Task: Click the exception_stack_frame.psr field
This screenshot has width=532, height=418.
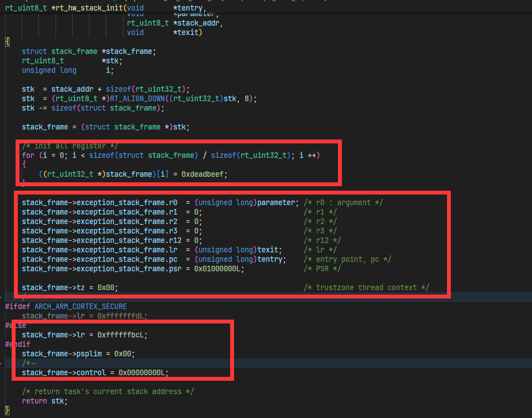Action: (x=102, y=268)
